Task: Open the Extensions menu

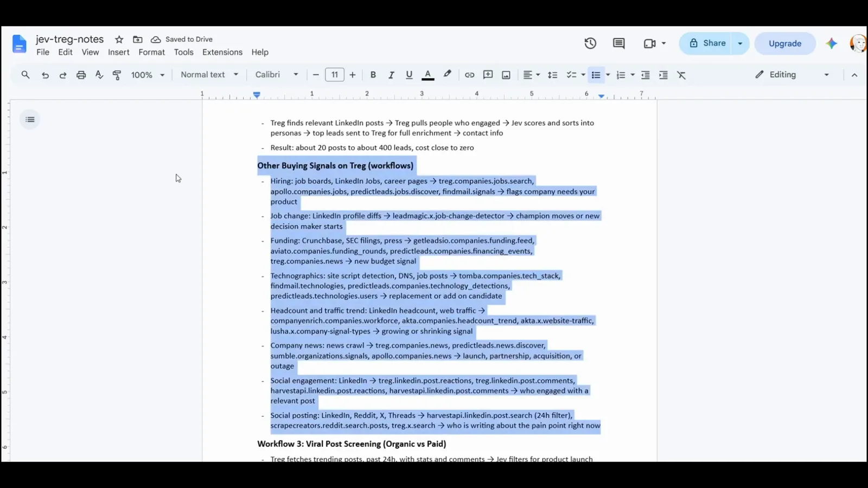Action: click(x=222, y=53)
